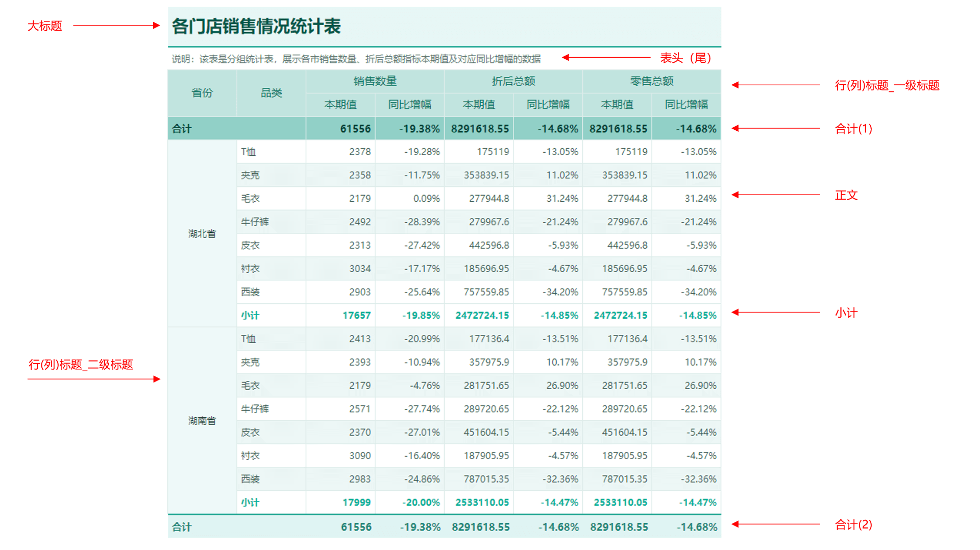Select the -27.42% growth cell
The image size is (980, 550).
410,246
